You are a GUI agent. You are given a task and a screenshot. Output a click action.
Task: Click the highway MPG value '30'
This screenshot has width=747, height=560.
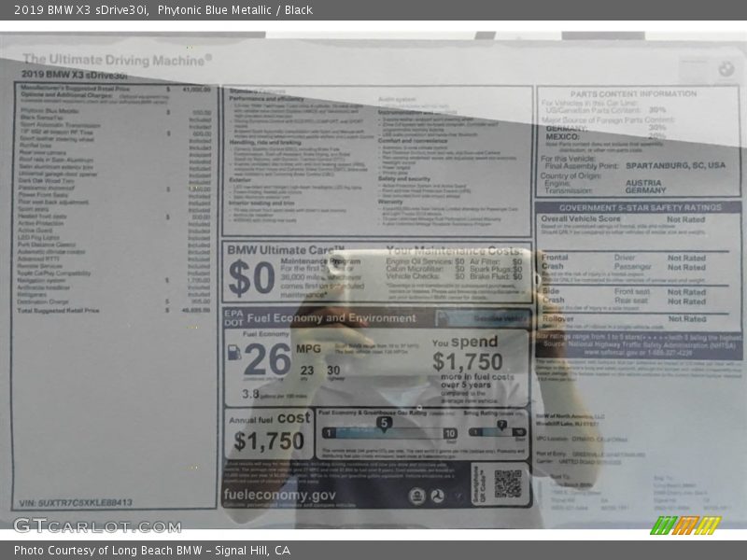[x=333, y=370]
